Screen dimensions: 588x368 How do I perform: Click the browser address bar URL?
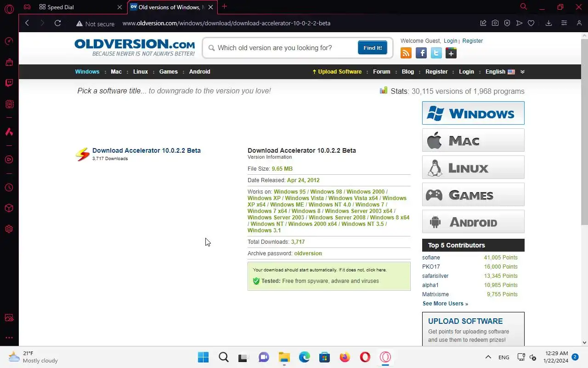click(x=226, y=23)
